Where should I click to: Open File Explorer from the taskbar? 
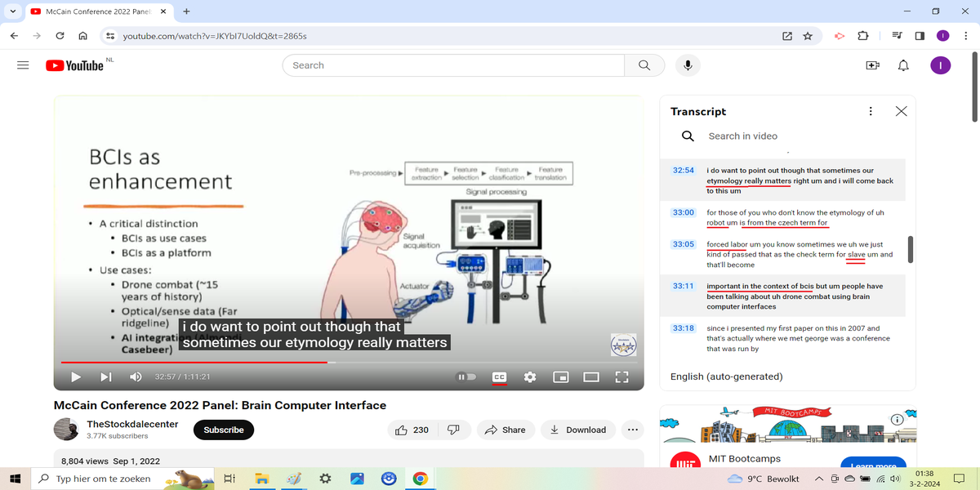coord(261,479)
